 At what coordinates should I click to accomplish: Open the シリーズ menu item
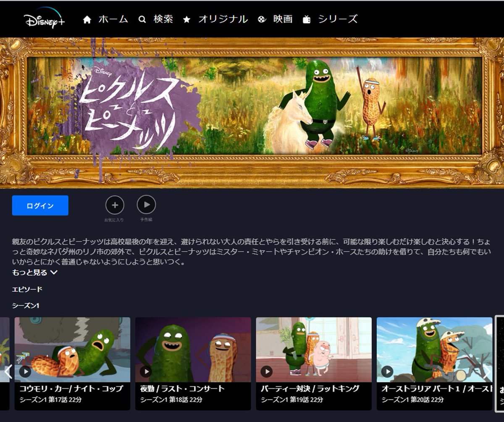coord(338,19)
